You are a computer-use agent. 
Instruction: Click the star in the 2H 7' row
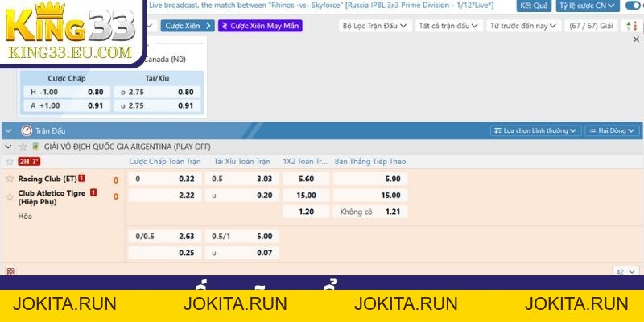(10, 162)
